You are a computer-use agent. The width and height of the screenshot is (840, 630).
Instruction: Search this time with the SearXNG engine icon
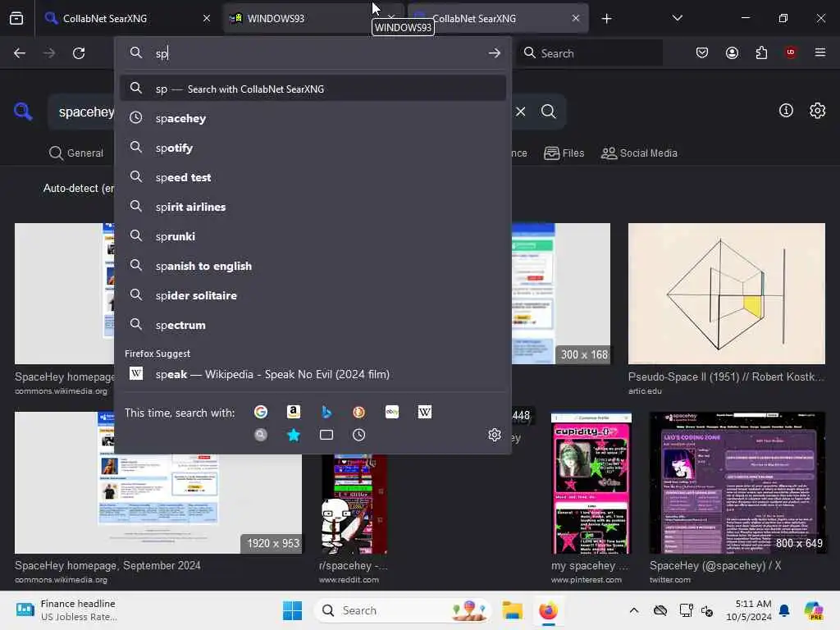[261, 435]
